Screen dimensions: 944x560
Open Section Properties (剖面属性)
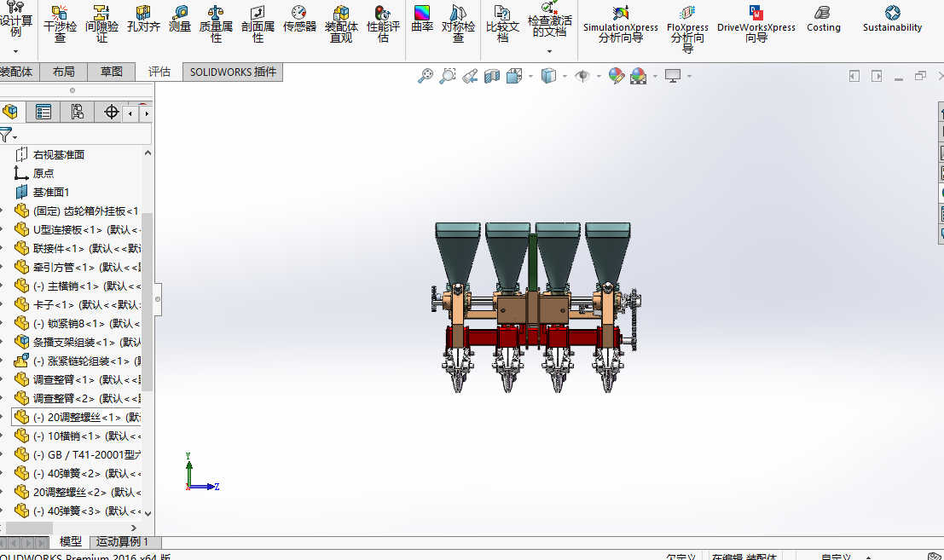(258, 24)
